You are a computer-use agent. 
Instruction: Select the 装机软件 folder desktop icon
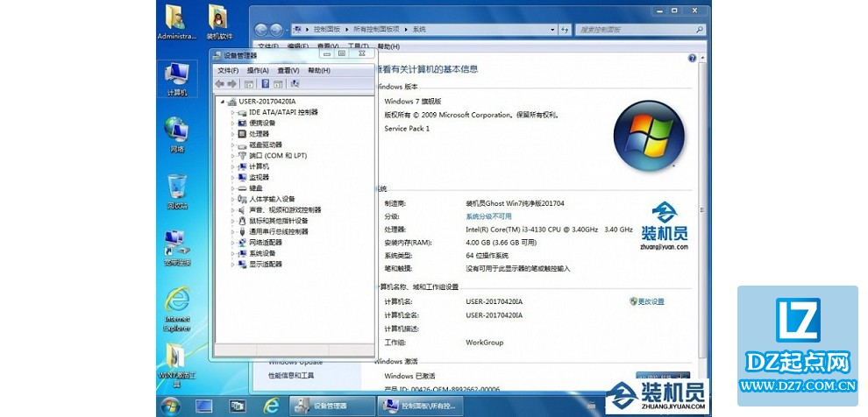coord(220,22)
